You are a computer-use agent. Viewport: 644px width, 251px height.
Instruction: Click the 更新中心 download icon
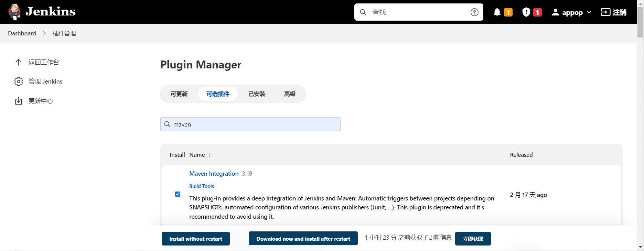tap(19, 101)
